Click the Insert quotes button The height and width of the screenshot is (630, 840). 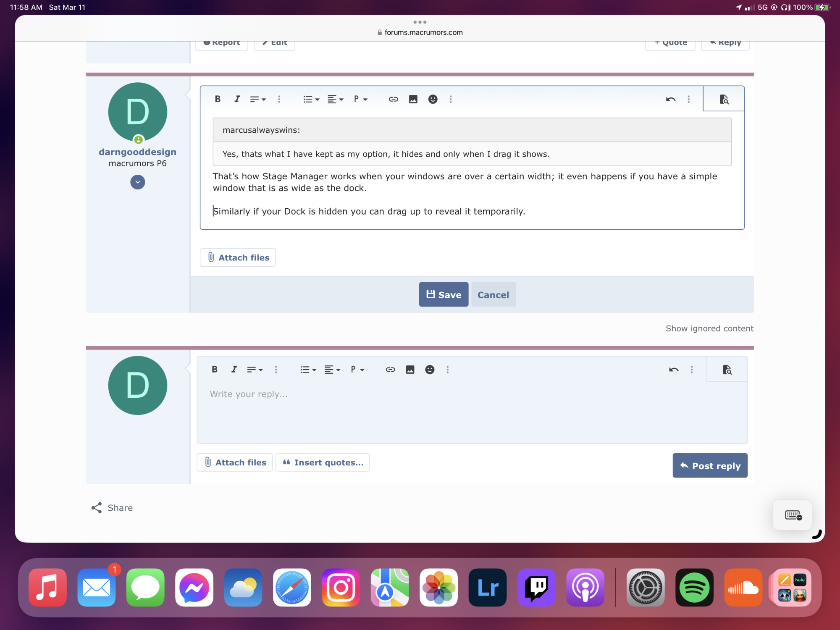[323, 462]
